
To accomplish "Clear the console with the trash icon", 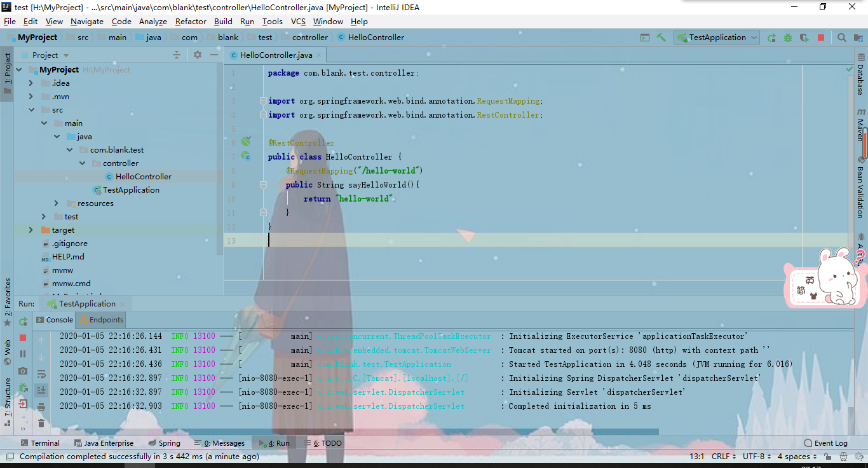I will pyautogui.click(x=41, y=423).
